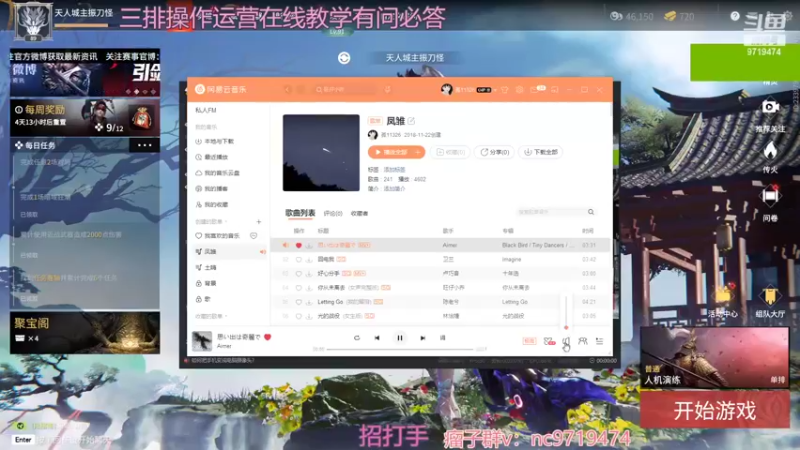Open the sound effects icon in player bar
The width and height of the screenshot is (800, 450).
click(x=548, y=341)
